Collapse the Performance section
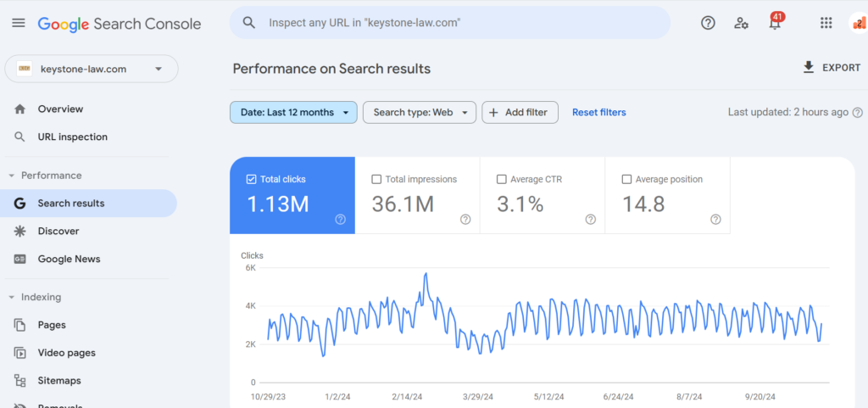This screenshot has width=868, height=408. 46,176
